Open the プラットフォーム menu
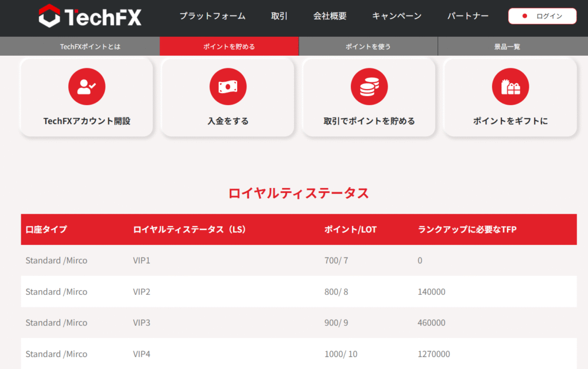This screenshot has width=588, height=369. [x=212, y=16]
